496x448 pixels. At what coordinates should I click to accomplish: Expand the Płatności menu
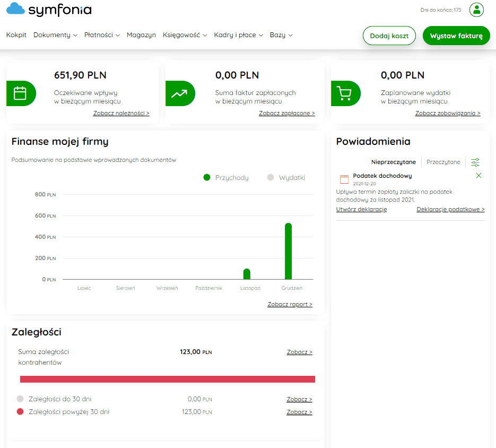[102, 35]
